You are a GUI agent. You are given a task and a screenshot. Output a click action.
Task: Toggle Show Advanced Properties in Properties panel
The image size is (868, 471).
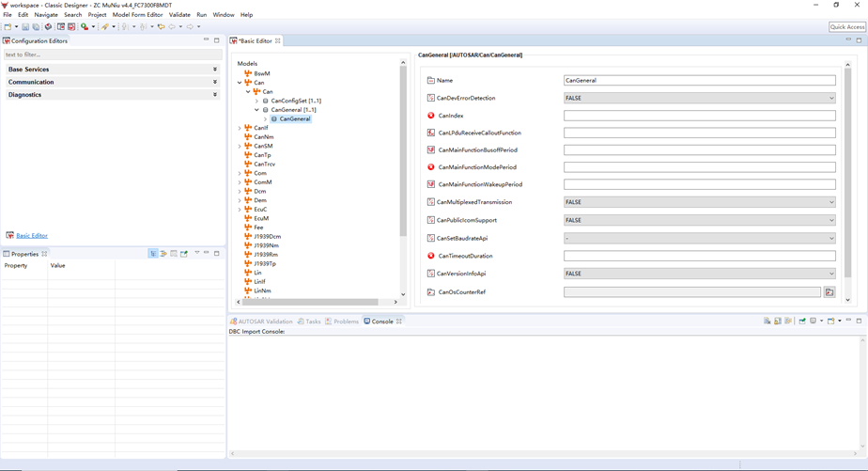pyautogui.click(x=163, y=254)
